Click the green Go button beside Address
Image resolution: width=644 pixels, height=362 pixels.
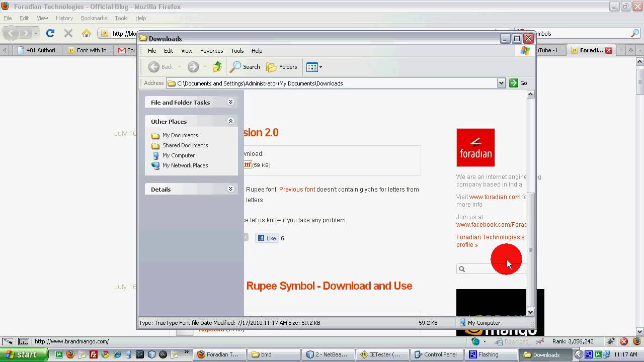(x=518, y=83)
